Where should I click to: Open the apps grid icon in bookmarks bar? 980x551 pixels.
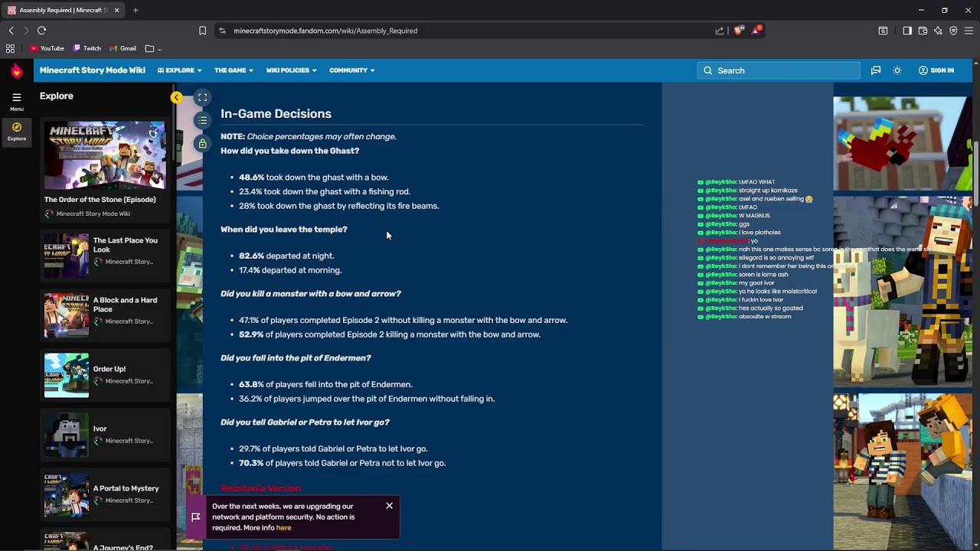[10, 48]
